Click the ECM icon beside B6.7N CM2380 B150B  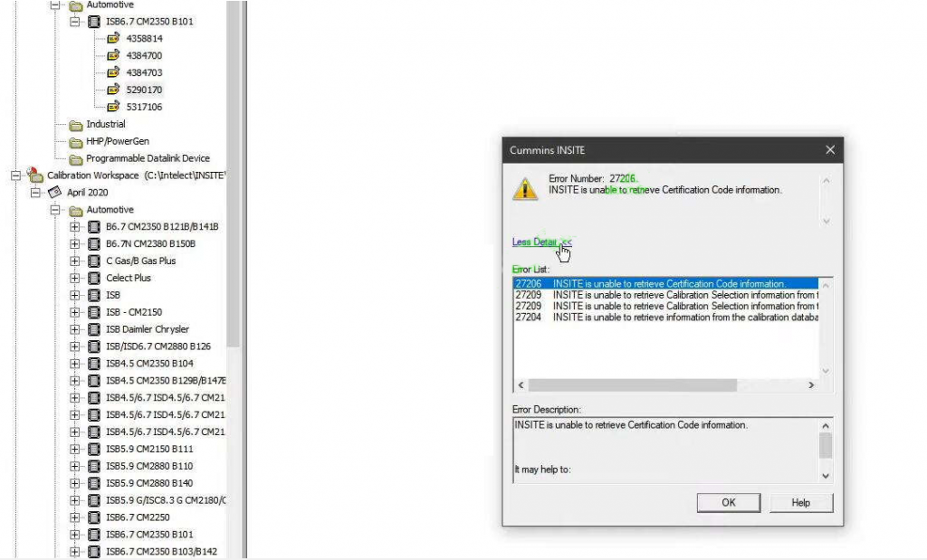point(94,243)
